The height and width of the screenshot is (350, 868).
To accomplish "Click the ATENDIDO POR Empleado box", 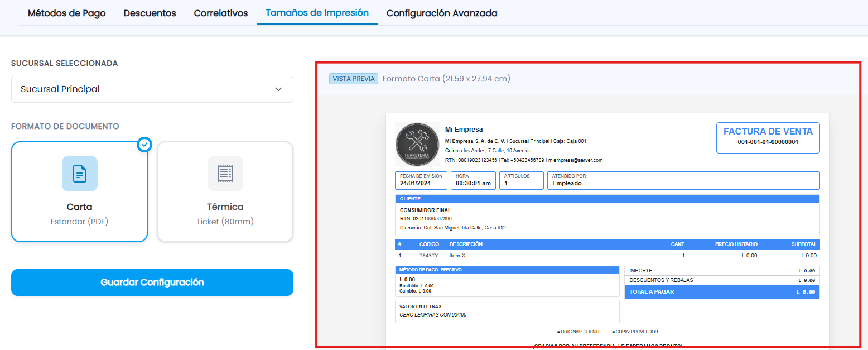I will (683, 180).
